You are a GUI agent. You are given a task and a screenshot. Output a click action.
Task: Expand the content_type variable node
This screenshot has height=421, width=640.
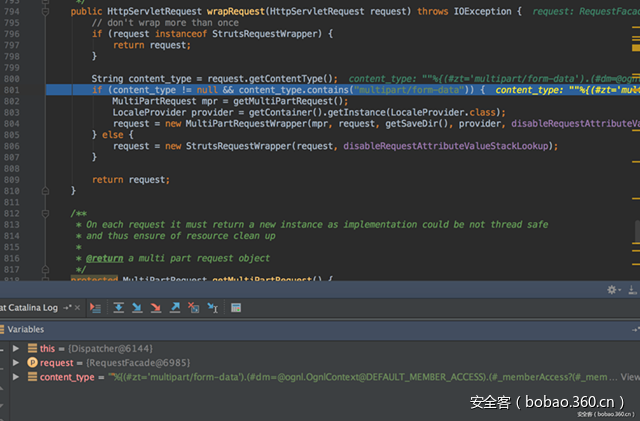pos(15,377)
